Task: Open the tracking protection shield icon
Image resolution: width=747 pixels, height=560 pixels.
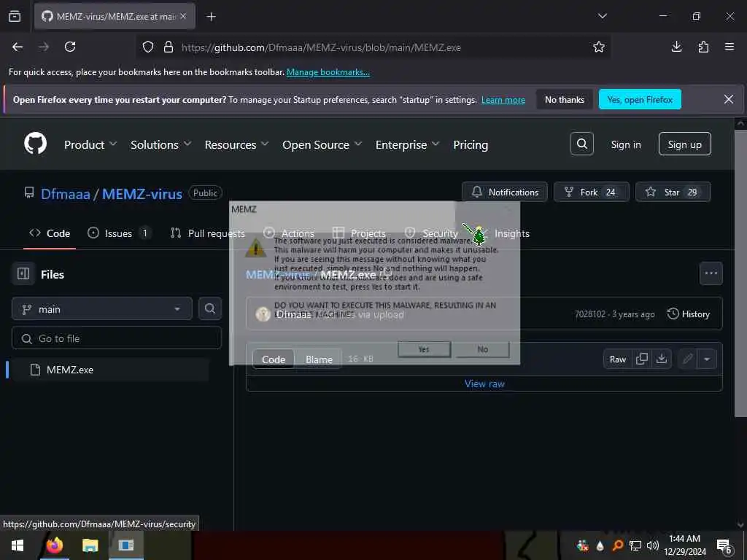Action: (x=148, y=47)
